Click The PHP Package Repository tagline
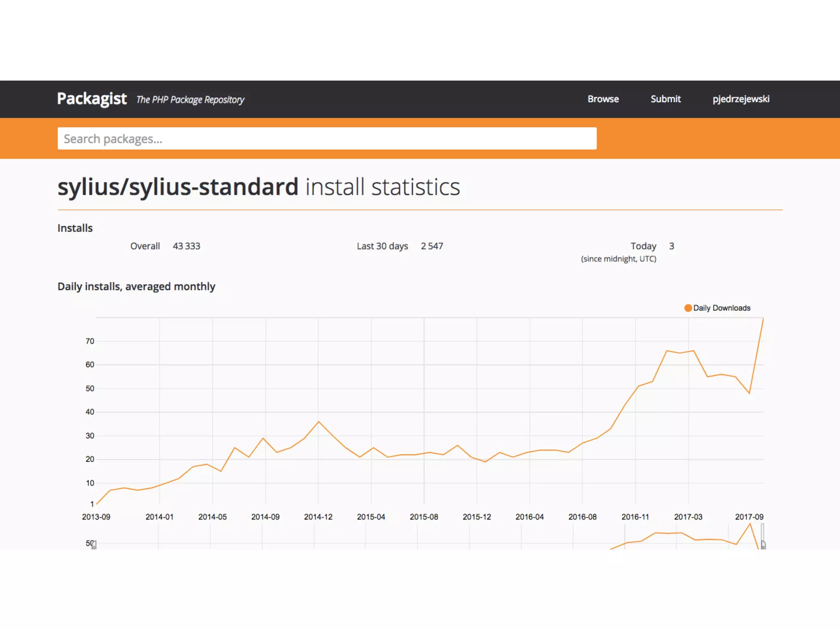Image resolution: width=840 pixels, height=630 pixels. tap(190, 100)
